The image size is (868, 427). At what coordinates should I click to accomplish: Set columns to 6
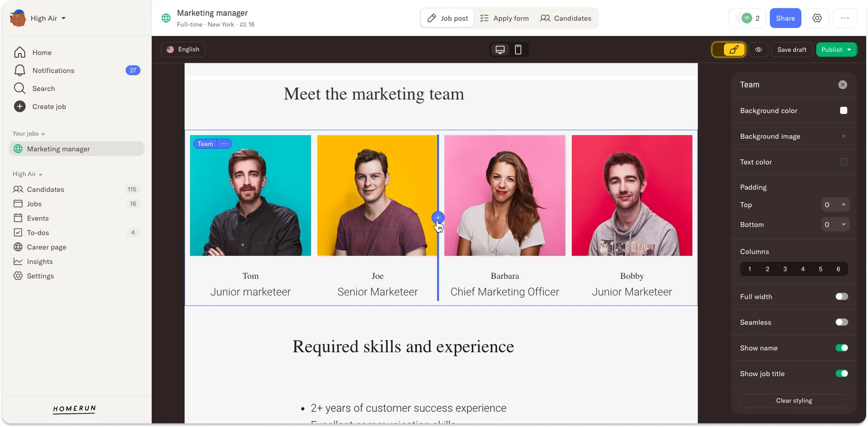(838, 269)
